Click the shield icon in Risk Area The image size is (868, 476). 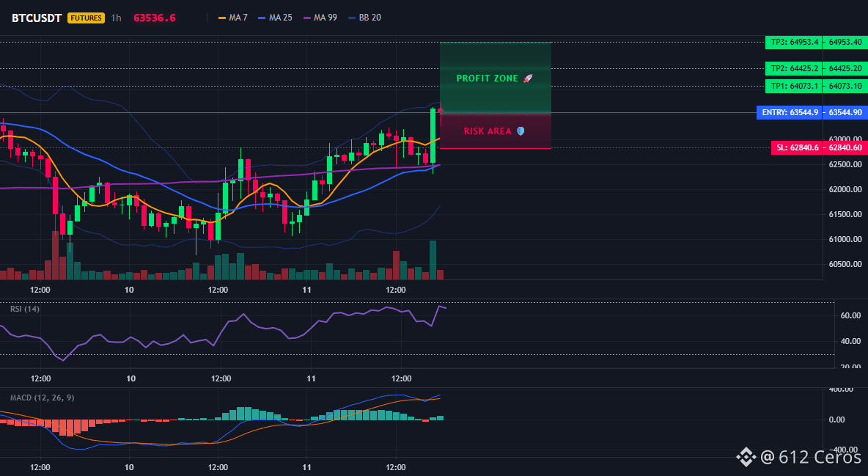(x=521, y=131)
